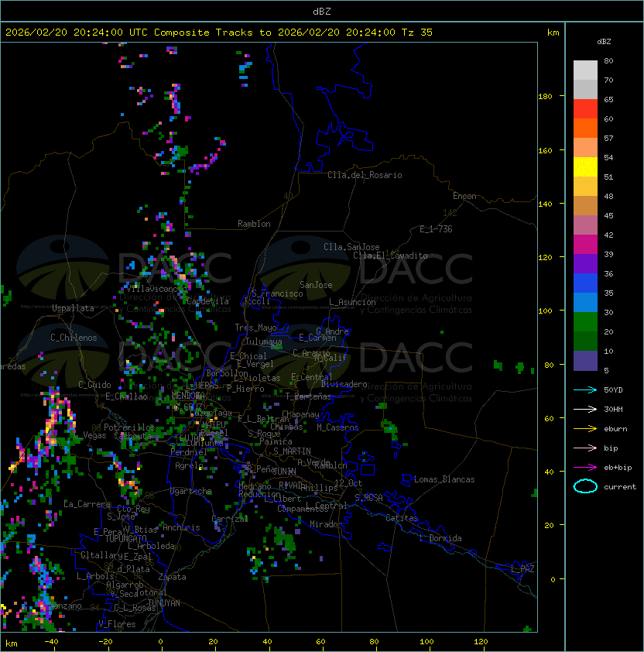
Task: Click the 'Tz 35' threshold label
Action: (417, 33)
